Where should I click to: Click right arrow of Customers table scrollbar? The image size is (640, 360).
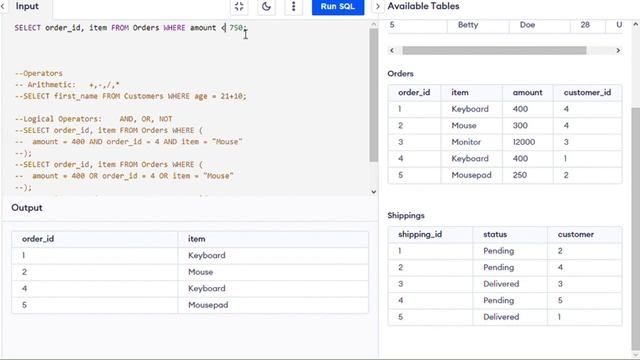point(618,50)
